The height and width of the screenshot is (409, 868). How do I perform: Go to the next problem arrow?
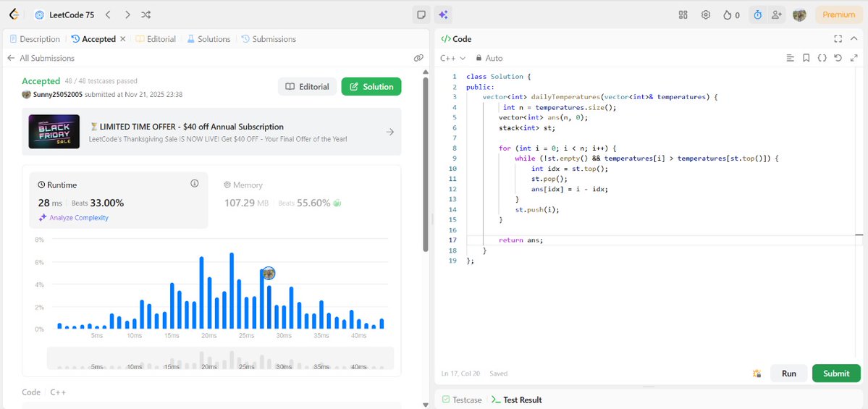[x=127, y=15]
